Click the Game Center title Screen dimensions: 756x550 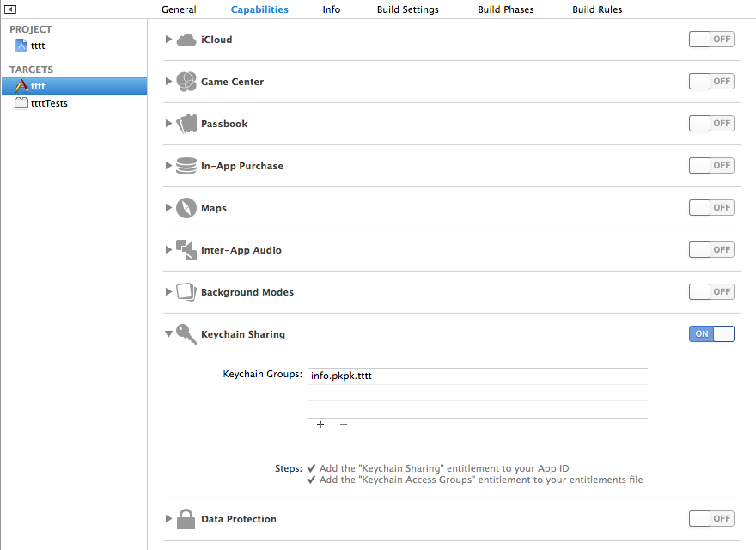tap(233, 82)
